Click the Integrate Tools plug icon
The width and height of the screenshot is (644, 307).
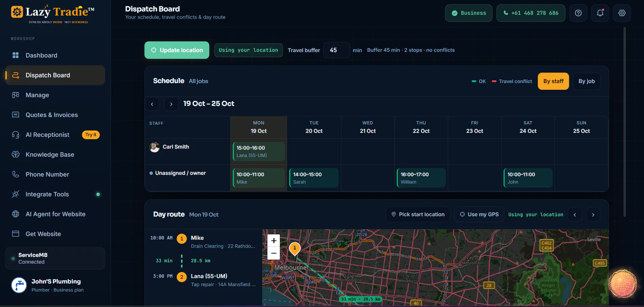coord(15,194)
